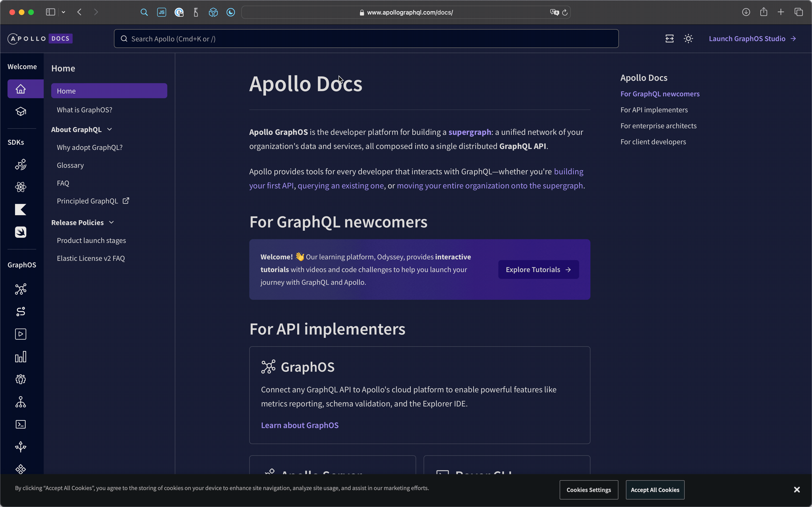This screenshot has width=812, height=507.
Task: Open the Apollo Server SDK section in sidebar
Action: (20, 164)
